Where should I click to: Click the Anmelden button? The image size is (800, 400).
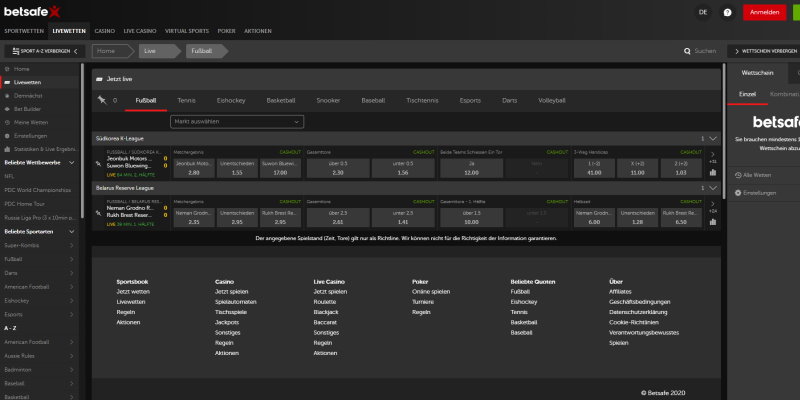[764, 12]
